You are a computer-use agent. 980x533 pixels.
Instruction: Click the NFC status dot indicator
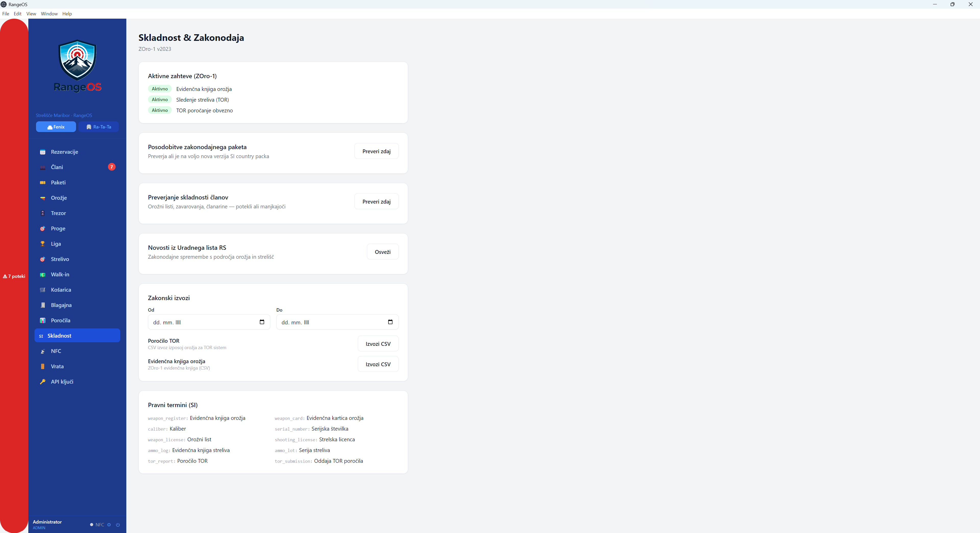[92, 525]
